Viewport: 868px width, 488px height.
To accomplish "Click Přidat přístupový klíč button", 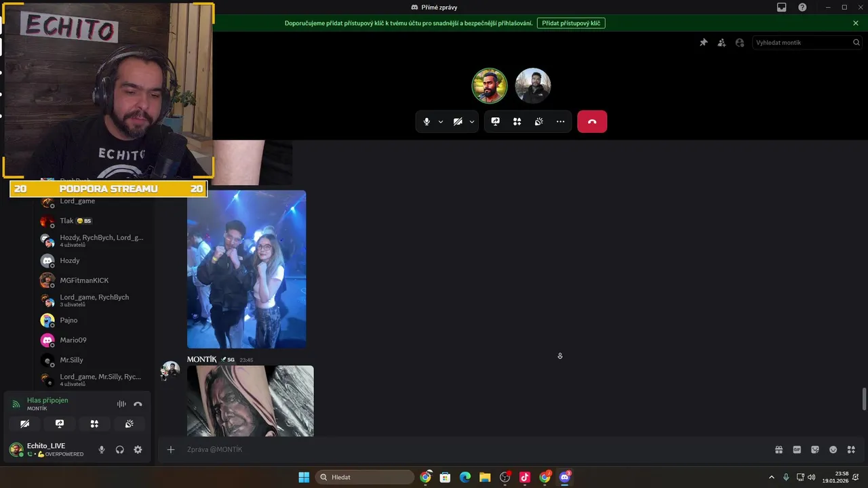I will (x=571, y=23).
